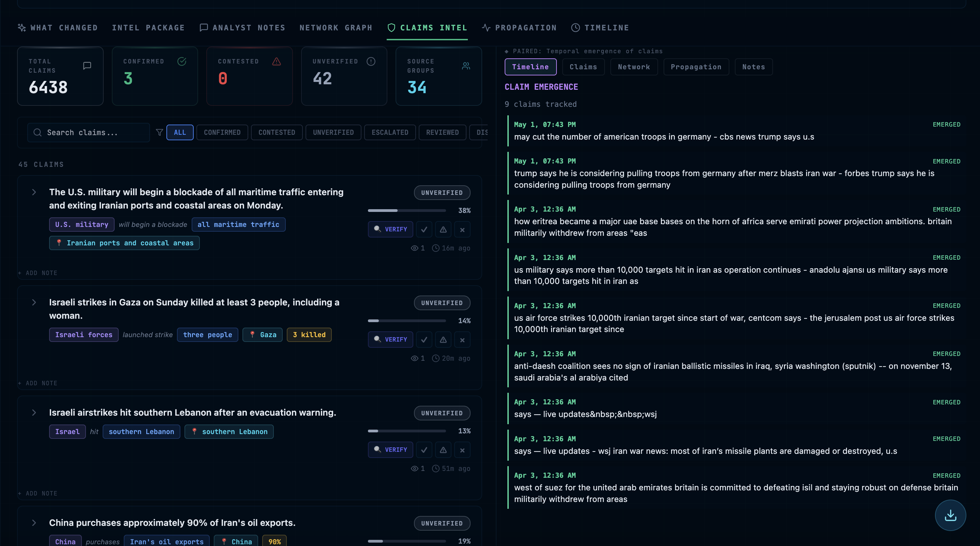
Task: Filter claims by UNVERIFIED chip
Action: pos(333,132)
